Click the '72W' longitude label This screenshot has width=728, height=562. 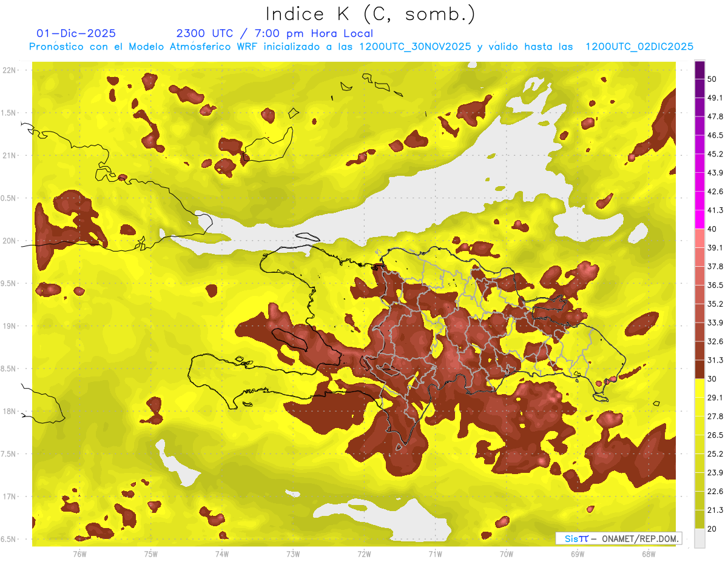[364, 554]
